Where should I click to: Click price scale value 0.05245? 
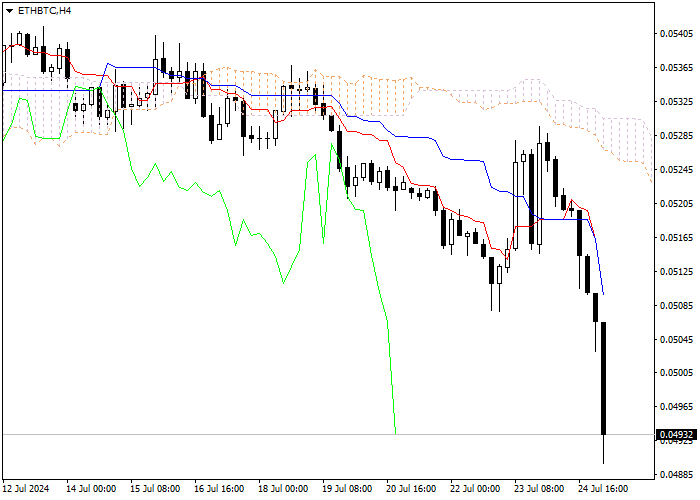pos(676,169)
